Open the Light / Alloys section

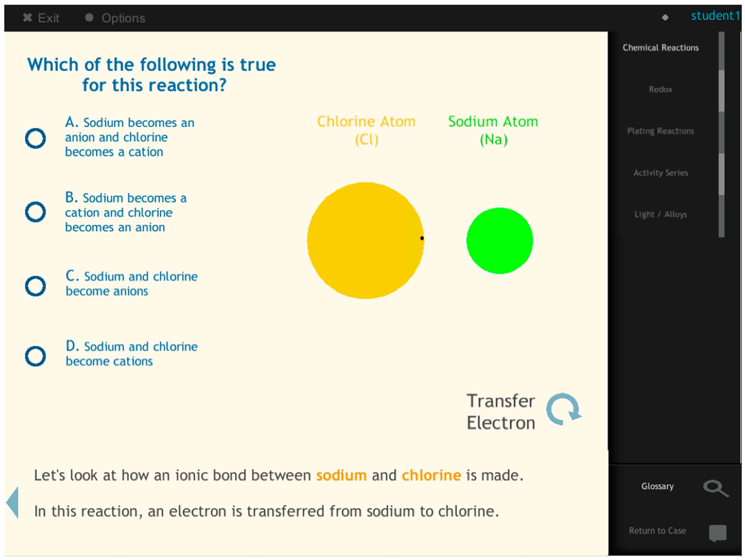660,214
